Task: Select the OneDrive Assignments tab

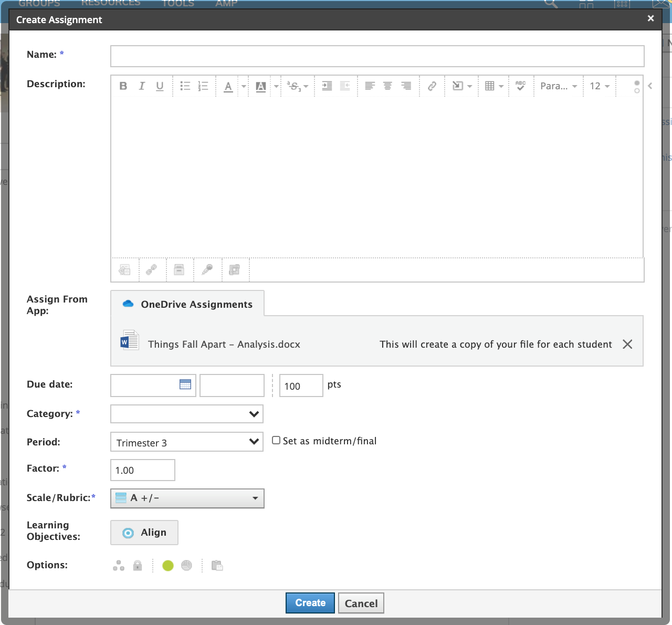Action: (187, 304)
